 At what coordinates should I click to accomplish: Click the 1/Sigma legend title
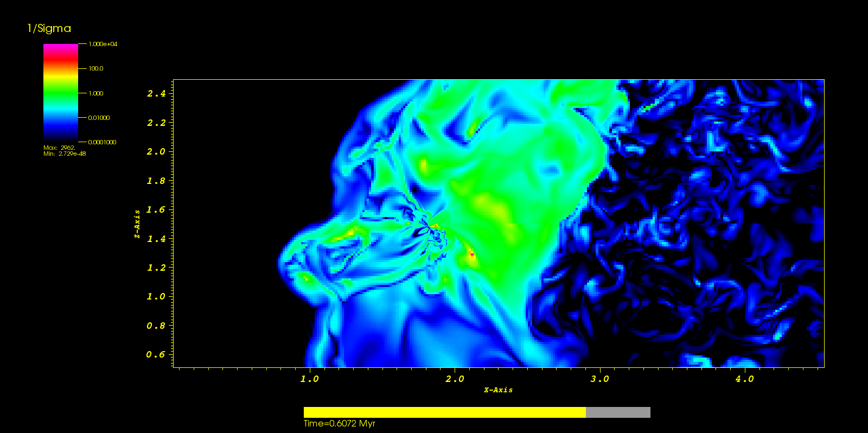pyautogui.click(x=49, y=29)
